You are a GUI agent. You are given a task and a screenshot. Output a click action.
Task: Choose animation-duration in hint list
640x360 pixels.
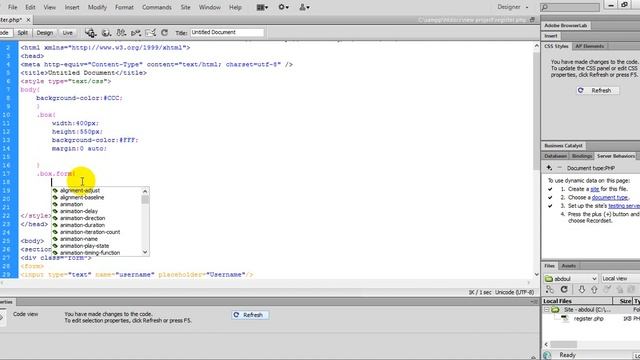(82, 225)
